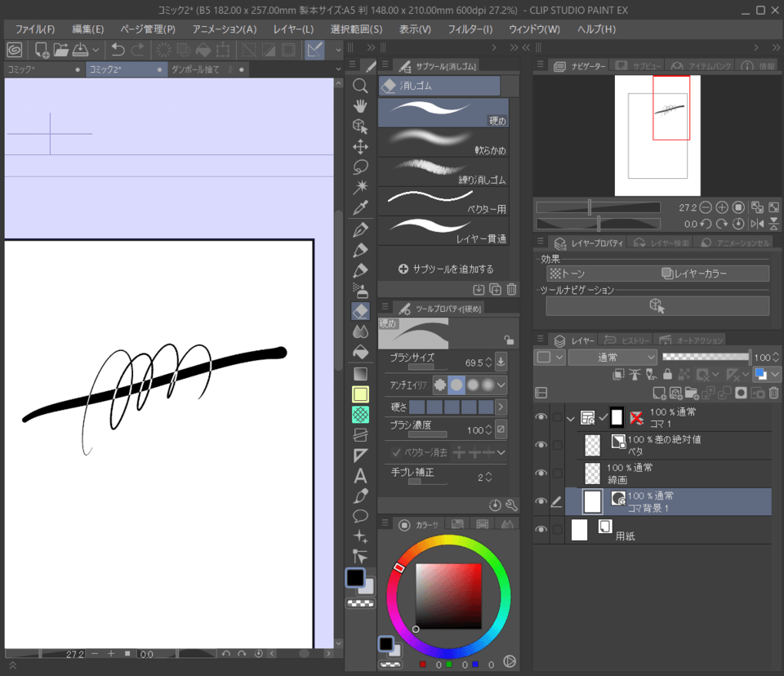The width and height of the screenshot is (784, 676).
Task: Open file using the folder icon
Action: [x=60, y=50]
